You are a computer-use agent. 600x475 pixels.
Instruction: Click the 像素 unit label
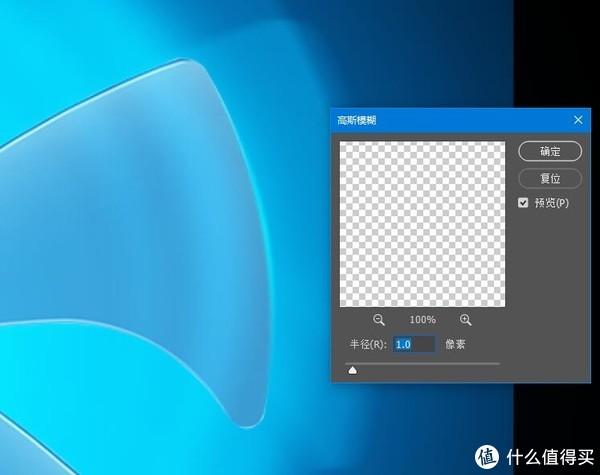coord(455,344)
